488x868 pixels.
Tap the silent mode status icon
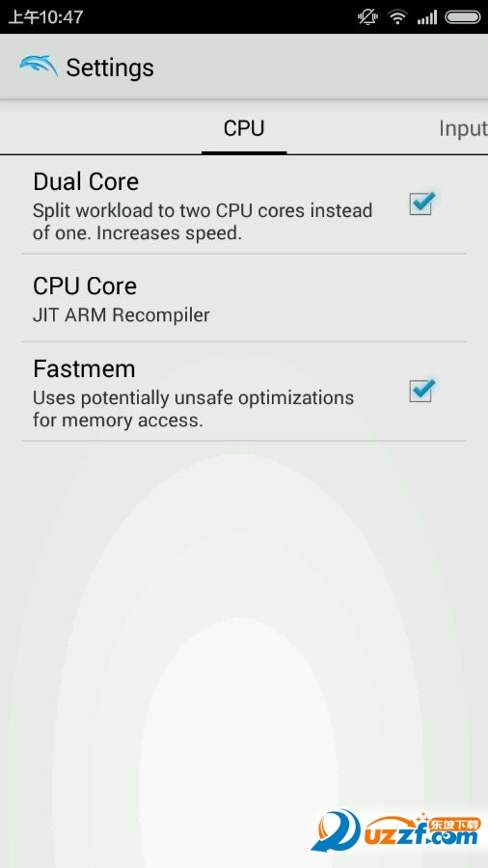pyautogui.click(x=366, y=17)
